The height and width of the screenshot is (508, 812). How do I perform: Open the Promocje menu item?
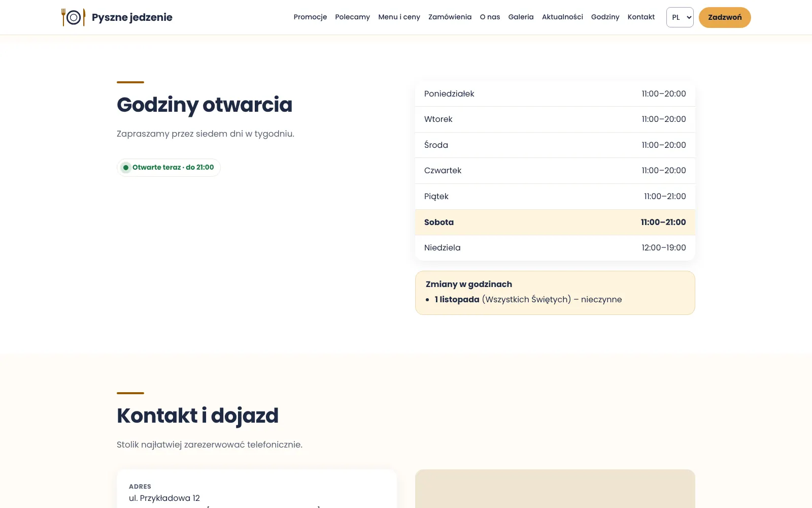tap(310, 17)
